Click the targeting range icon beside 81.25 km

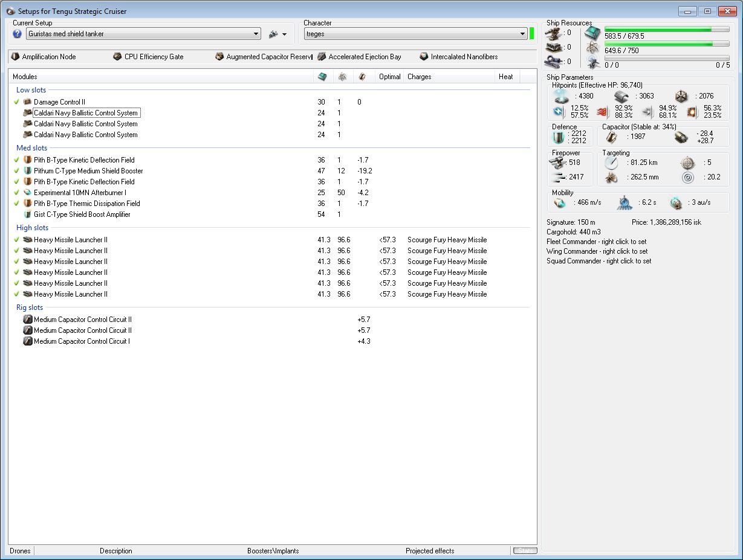click(x=612, y=163)
